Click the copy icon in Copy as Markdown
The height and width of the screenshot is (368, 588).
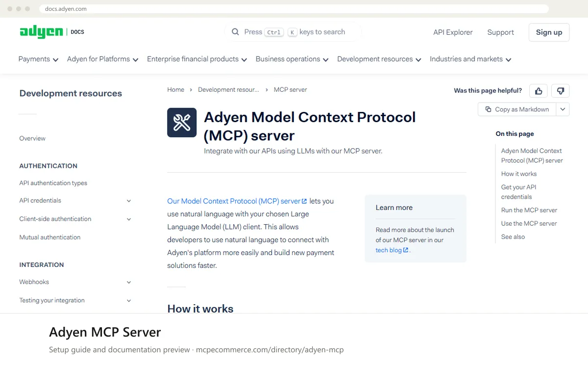point(488,109)
